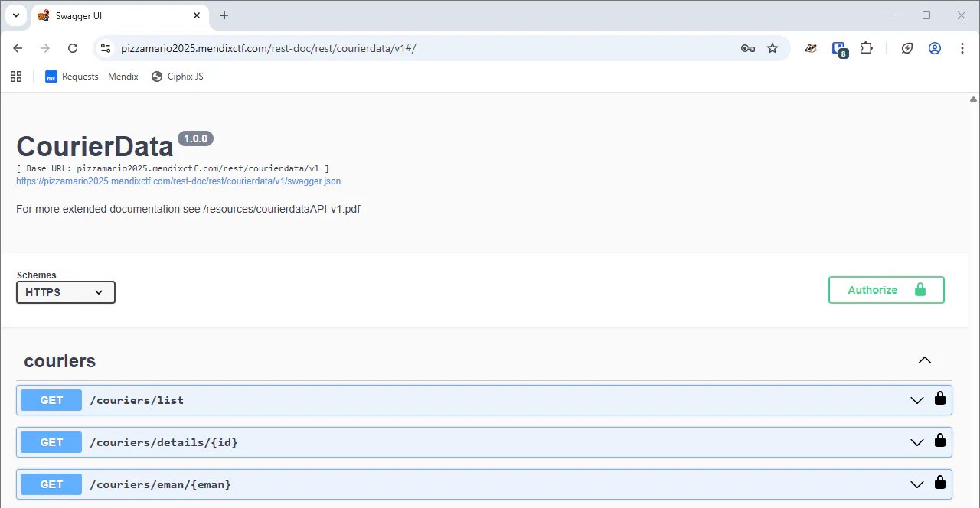
Task: Expand the GET /couriers/list endpoint chevron
Action: (916, 400)
